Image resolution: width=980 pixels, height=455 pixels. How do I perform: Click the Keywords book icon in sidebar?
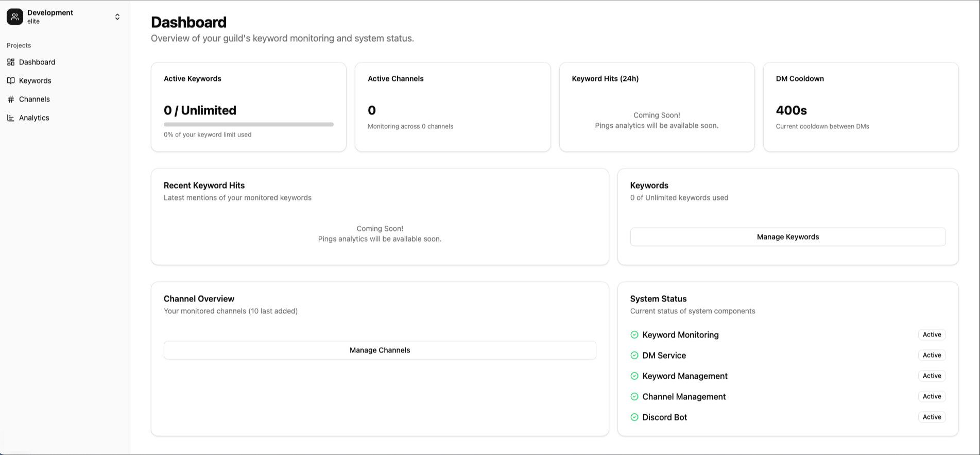tap(11, 80)
